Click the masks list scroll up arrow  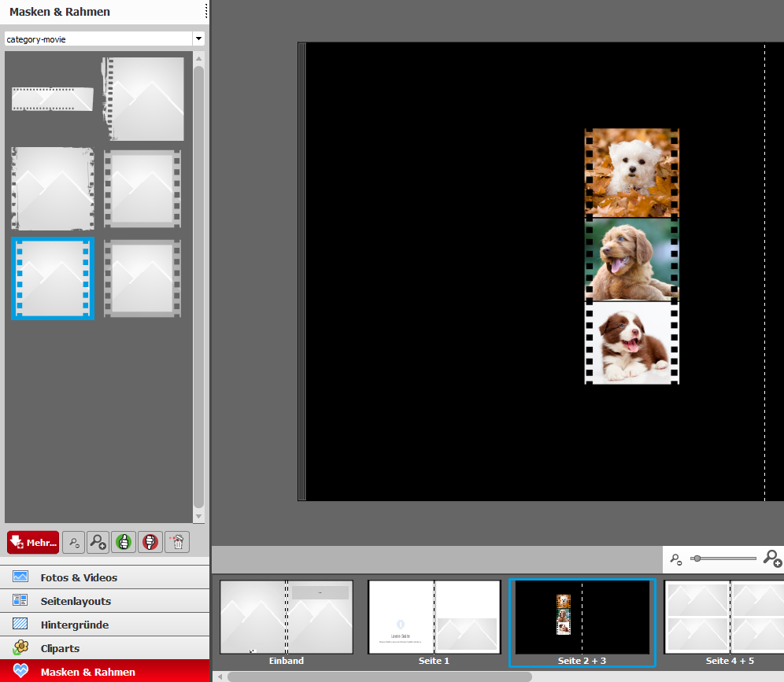[x=198, y=58]
